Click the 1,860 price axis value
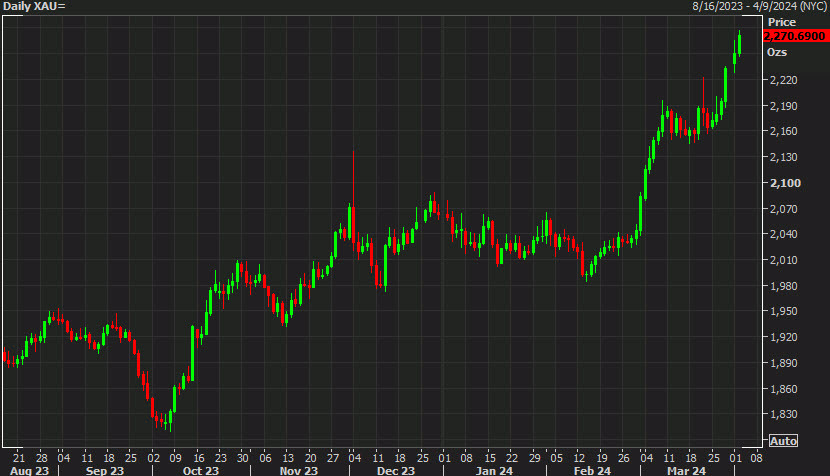830x476 pixels. [783, 389]
